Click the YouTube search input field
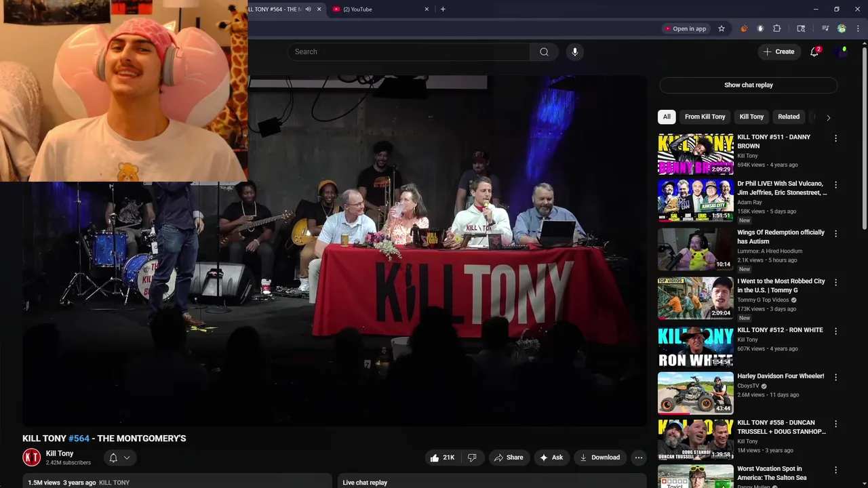This screenshot has height=488, width=868. pyautogui.click(x=410, y=52)
